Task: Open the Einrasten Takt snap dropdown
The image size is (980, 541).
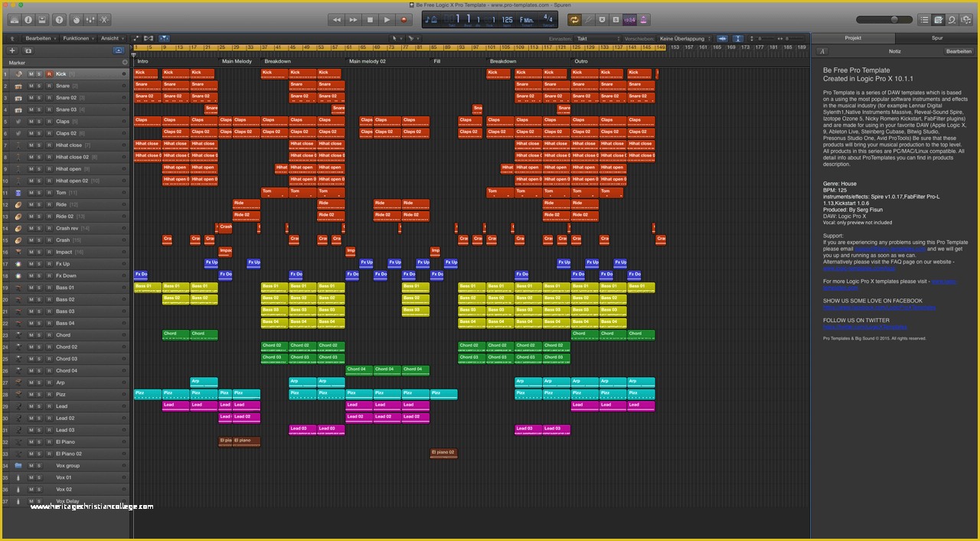Action: 596,38
